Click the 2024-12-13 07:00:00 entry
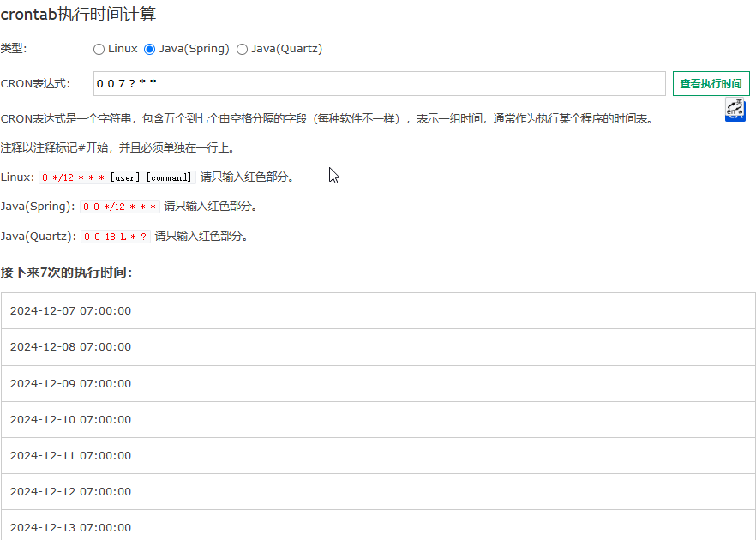This screenshot has height=540, width=756. pos(71,526)
